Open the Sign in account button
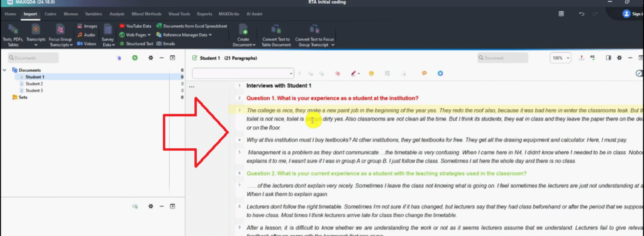The width and height of the screenshot is (644, 236). coord(633,14)
